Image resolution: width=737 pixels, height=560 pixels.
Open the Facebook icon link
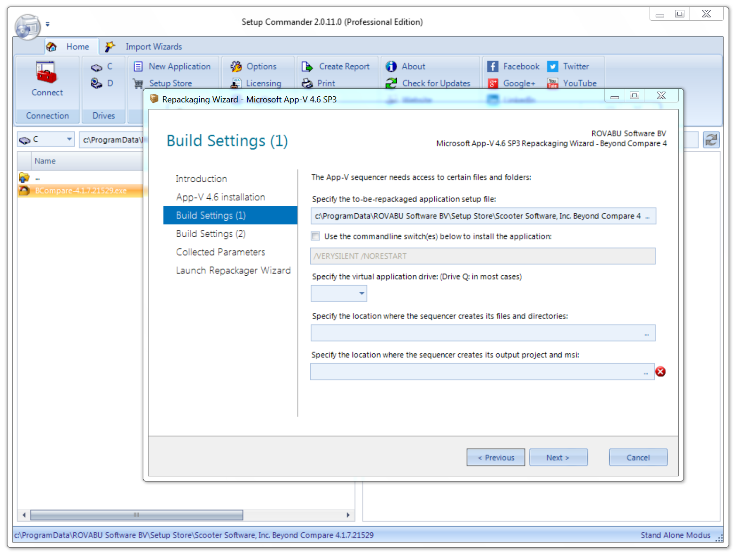coord(493,67)
